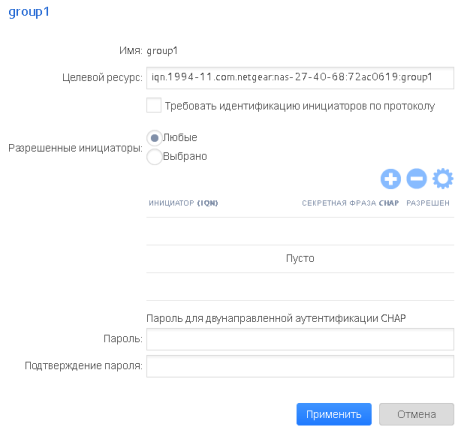Click the empty 'Пусто' table row
Viewport: 464px width, 433px height.
click(300, 258)
